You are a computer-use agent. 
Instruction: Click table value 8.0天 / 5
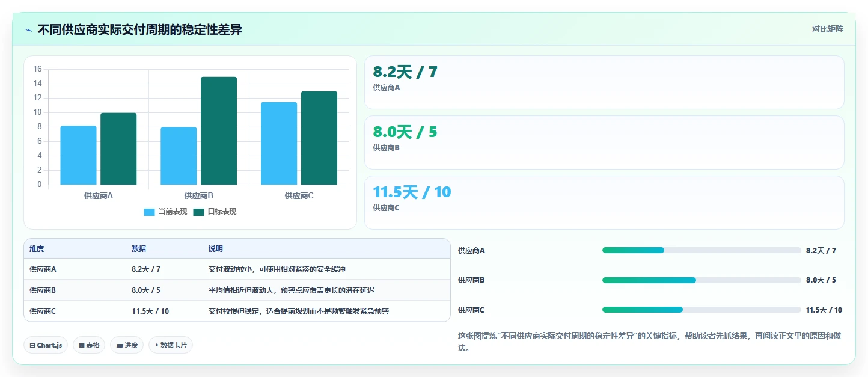[x=146, y=290]
